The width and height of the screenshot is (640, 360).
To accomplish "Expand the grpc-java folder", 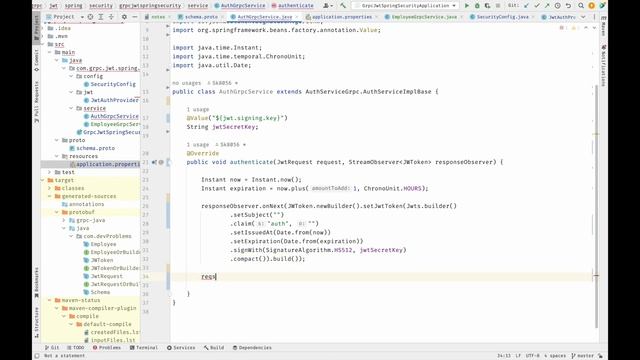I will click(64, 220).
